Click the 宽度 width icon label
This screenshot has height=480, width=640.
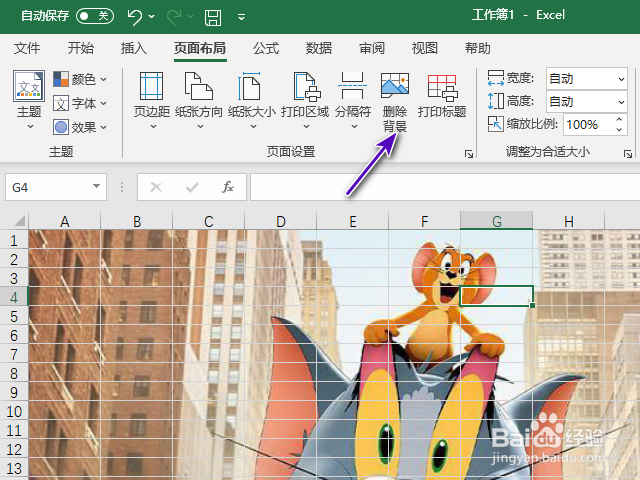pyautogui.click(x=511, y=78)
